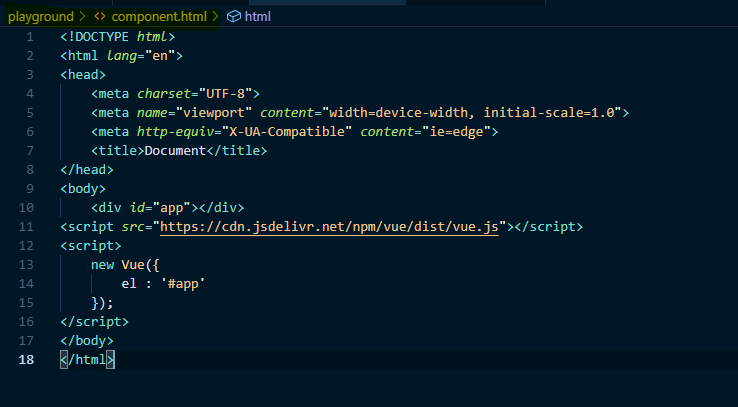This screenshot has width=738, height=407.
Task: Click the empty <script> tag on line 12
Action: 91,246
